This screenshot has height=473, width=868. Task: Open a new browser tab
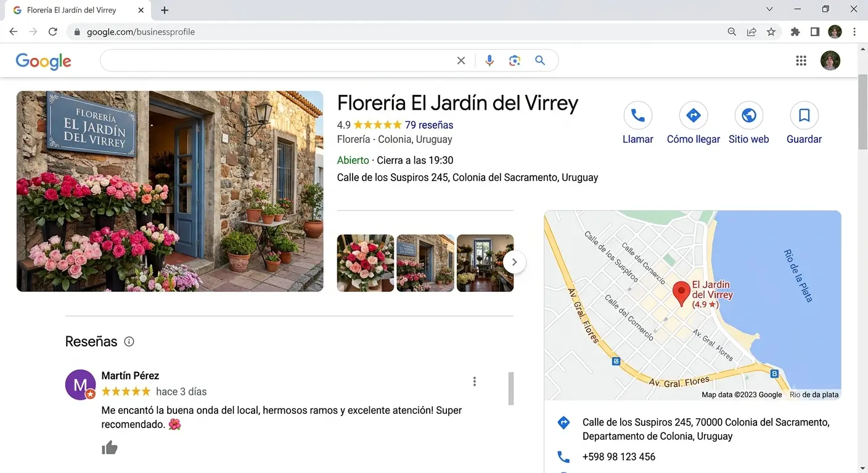165,10
